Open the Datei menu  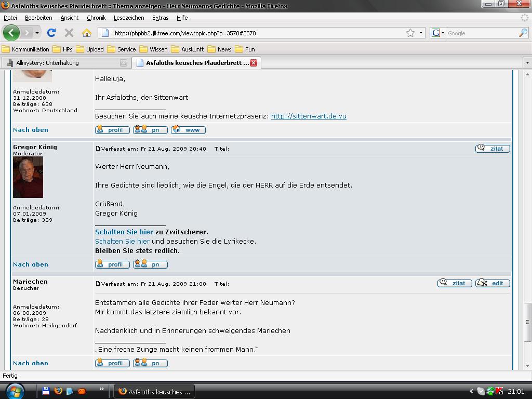click(10, 18)
